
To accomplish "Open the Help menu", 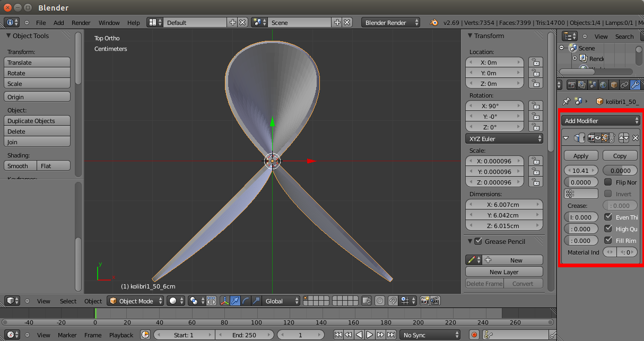I will click(134, 23).
